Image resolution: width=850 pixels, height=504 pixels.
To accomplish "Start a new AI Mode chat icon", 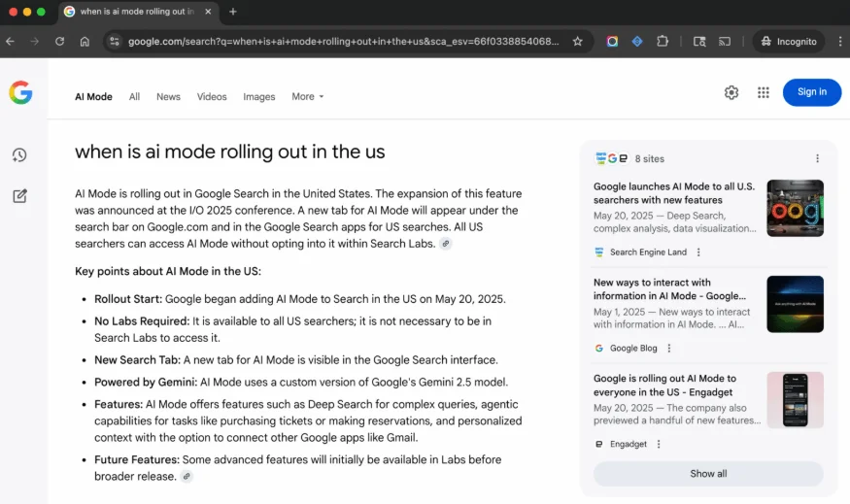I will tap(19, 196).
